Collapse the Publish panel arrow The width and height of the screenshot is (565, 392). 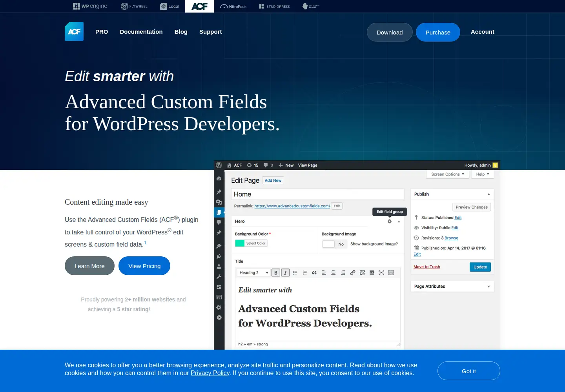[488, 194]
